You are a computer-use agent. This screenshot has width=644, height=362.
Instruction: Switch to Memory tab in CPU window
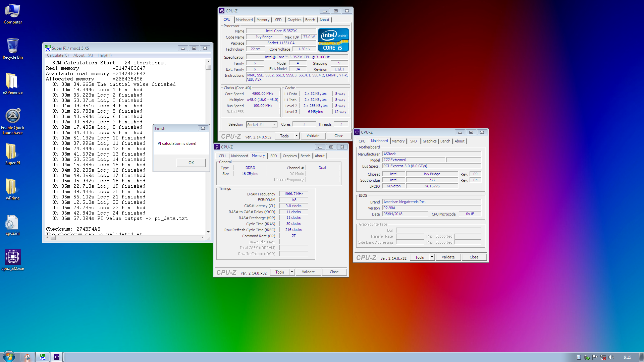coord(263,20)
